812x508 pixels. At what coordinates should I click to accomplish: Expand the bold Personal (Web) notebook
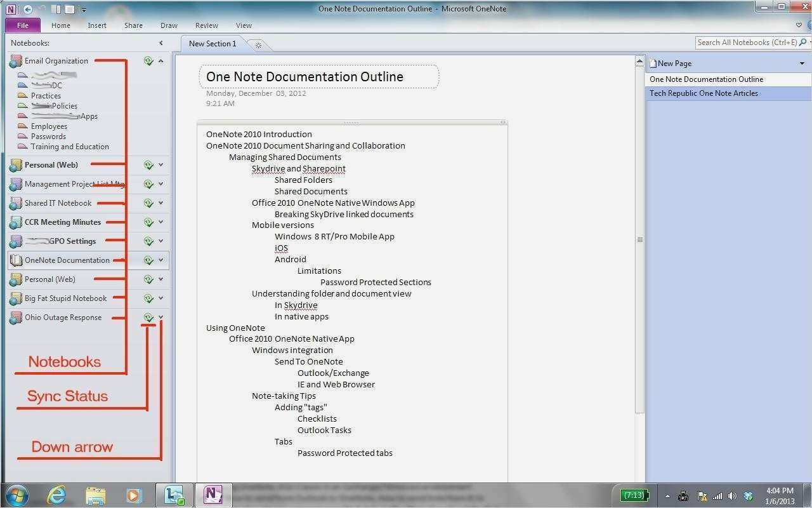[x=160, y=165]
